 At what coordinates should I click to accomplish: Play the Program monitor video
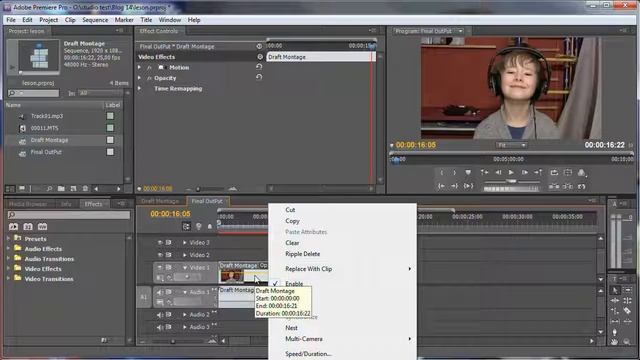point(511,173)
